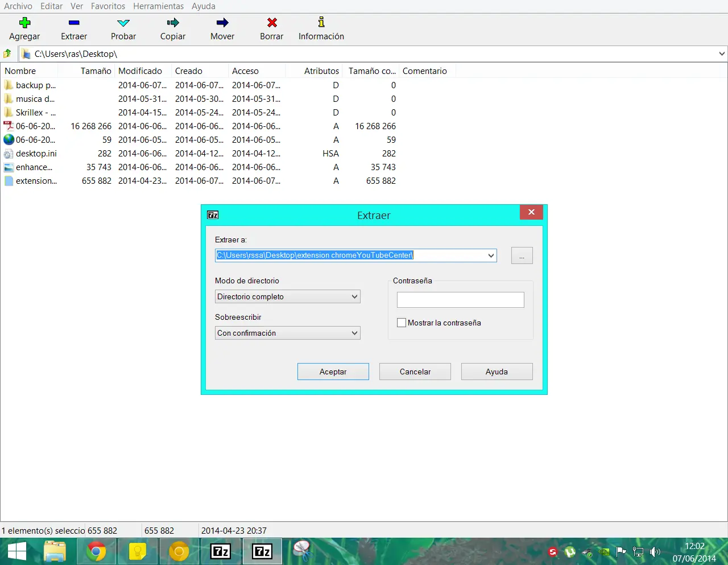Switch to first 7z taskbar window

point(221,551)
